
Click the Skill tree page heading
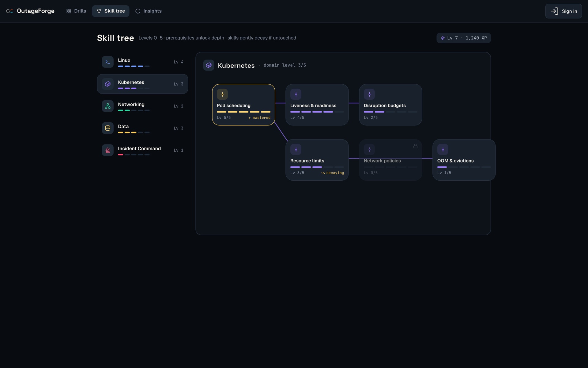click(x=115, y=38)
